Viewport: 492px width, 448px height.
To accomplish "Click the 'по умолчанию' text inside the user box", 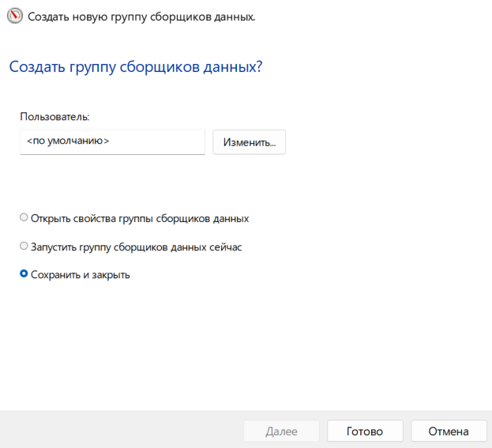I will click(68, 141).
